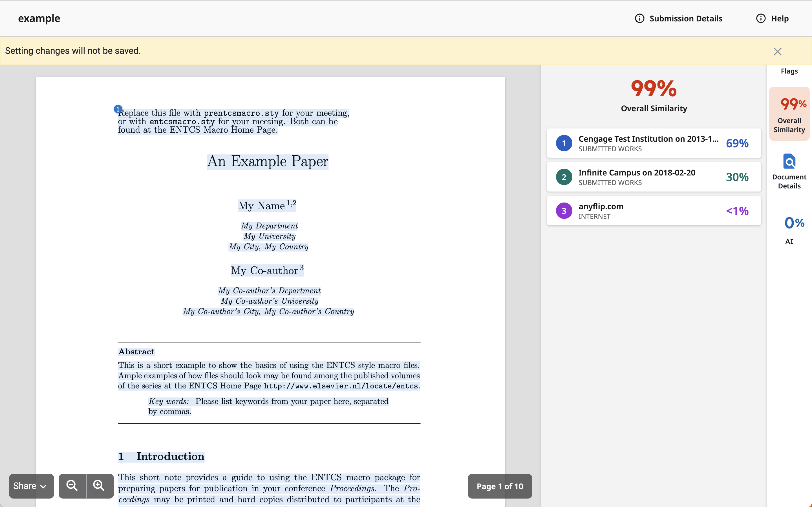The width and height of the screenshot is (812, 507).
Task: Click the Help info icon
Action: [761, 18]
